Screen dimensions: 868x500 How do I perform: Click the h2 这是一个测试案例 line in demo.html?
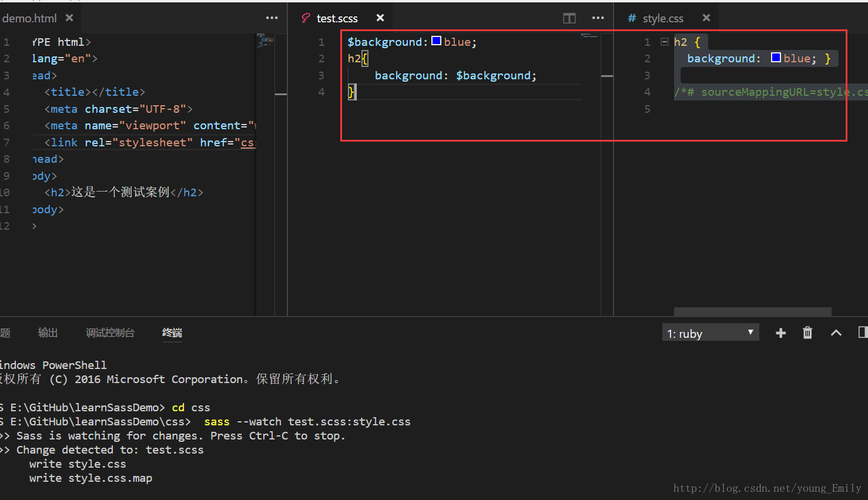pos(124,193)
